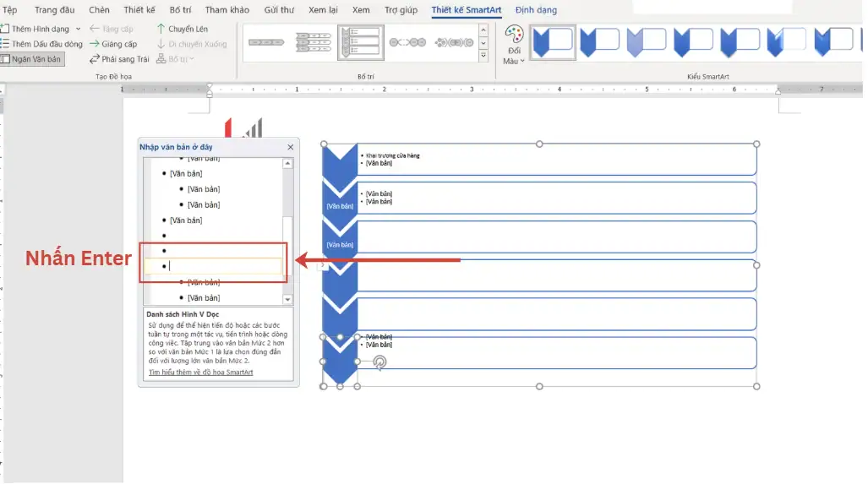Open the Bố trí layout dropdown in Tạo Đồ họa

175,59
